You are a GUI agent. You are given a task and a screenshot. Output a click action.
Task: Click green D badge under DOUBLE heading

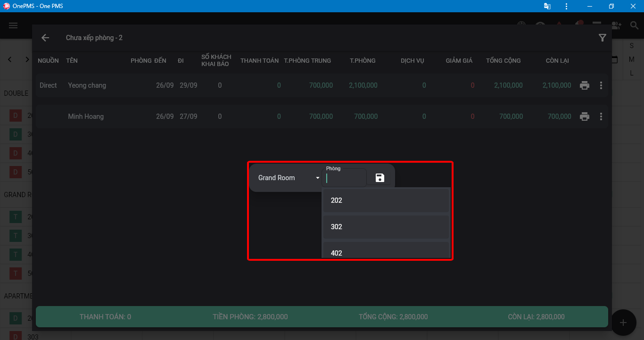[x=15, y=134]
